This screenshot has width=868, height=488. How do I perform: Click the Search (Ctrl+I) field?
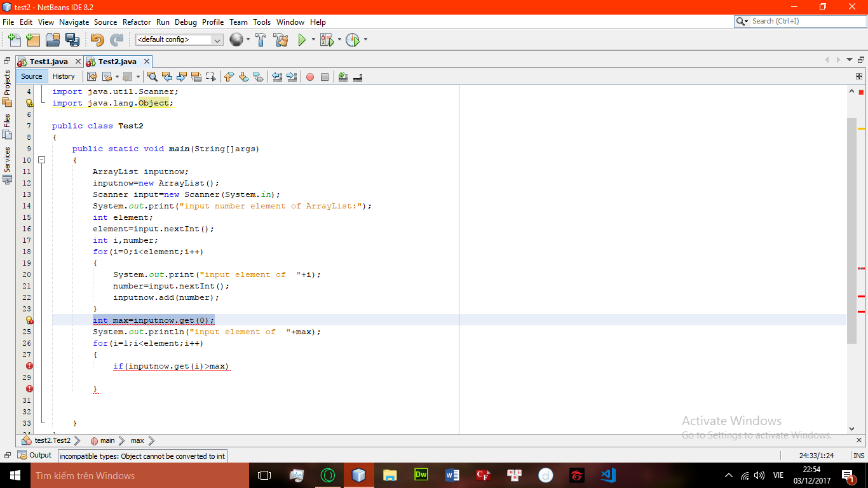[x=804, y=21]
